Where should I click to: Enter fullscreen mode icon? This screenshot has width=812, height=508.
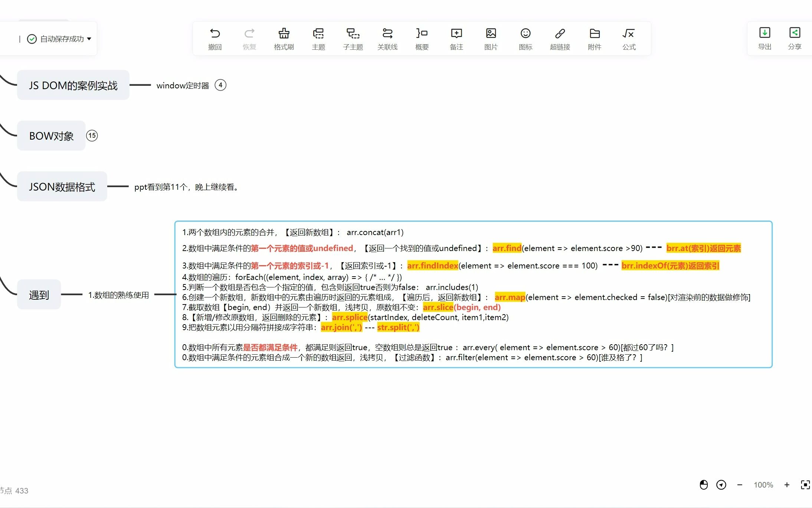click(805, 485)
